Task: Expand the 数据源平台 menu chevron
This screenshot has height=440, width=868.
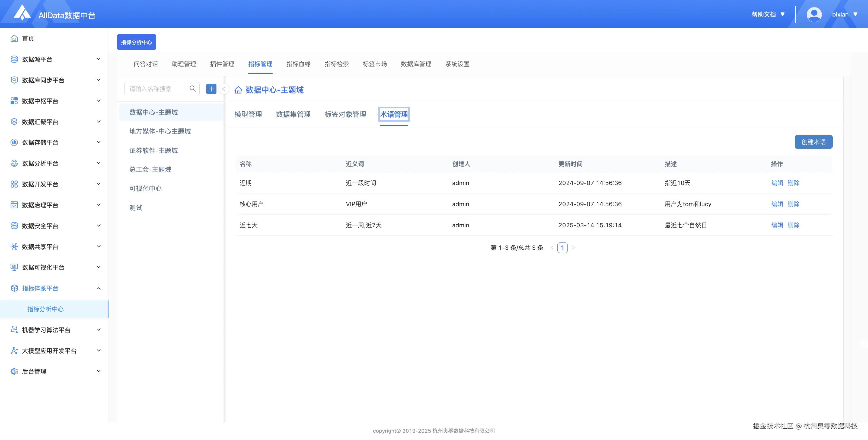Action: pyautogui.click(x=99, y=59)
